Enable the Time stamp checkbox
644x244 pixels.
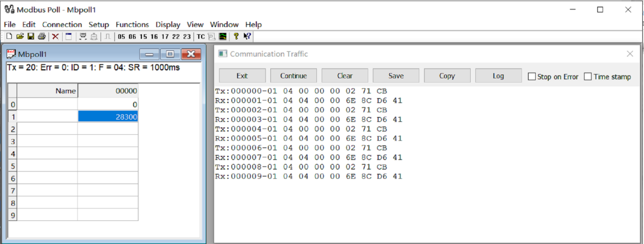(588, 77)
